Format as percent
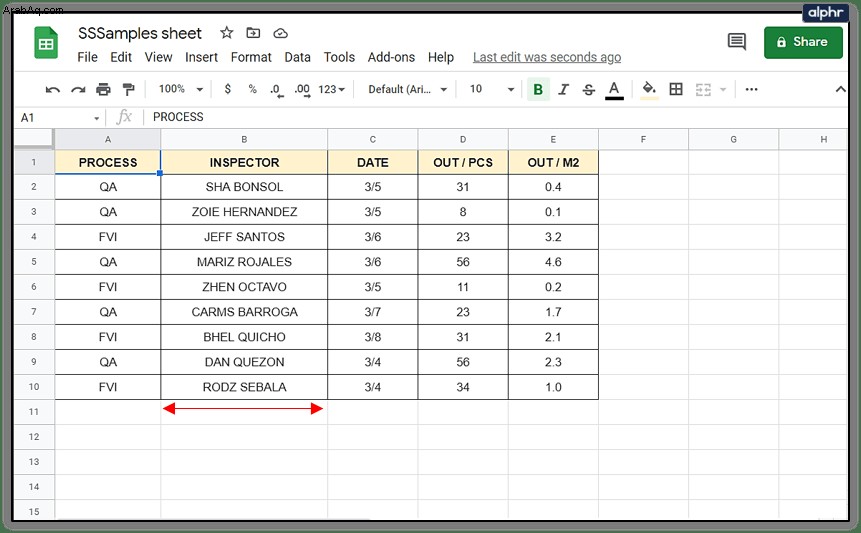The width and height of the screenshot is (861, 533). [252, 89]
